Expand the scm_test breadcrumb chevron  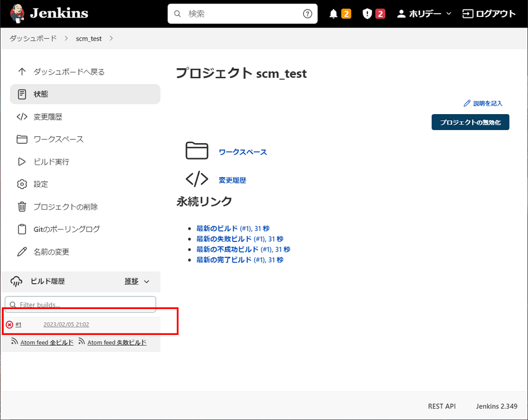(x=111, y=39)
